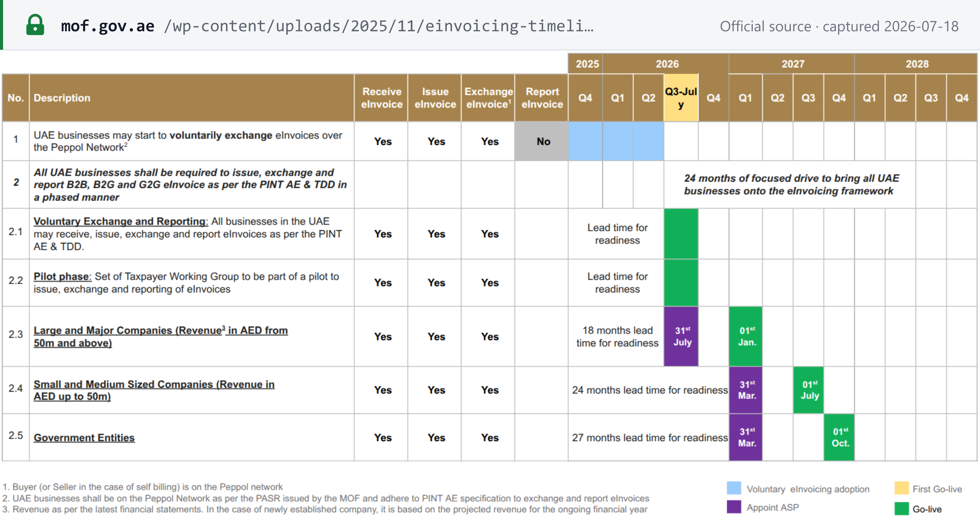The image size is (980, 521).
Task: Click the purple '31st Mar.' cell in row 2.4
Action: (x=746, y=390)
